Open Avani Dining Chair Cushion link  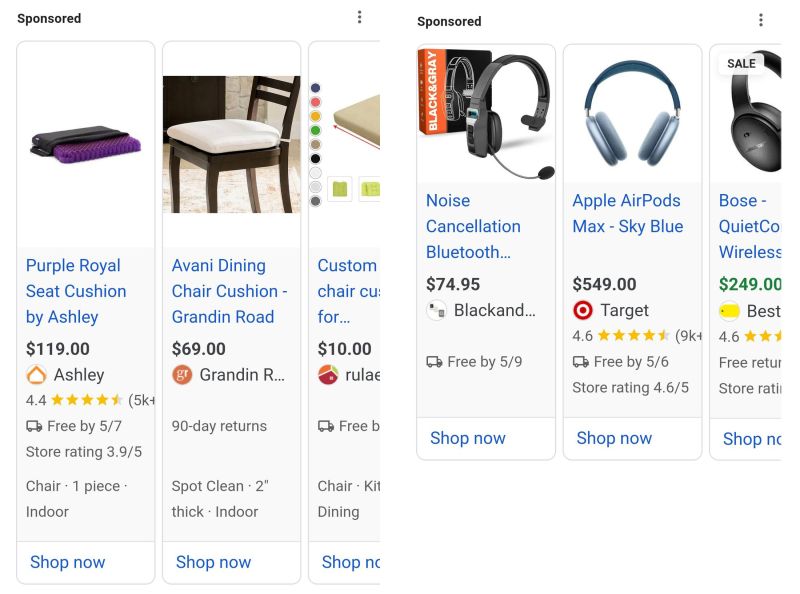click(230, 291)
